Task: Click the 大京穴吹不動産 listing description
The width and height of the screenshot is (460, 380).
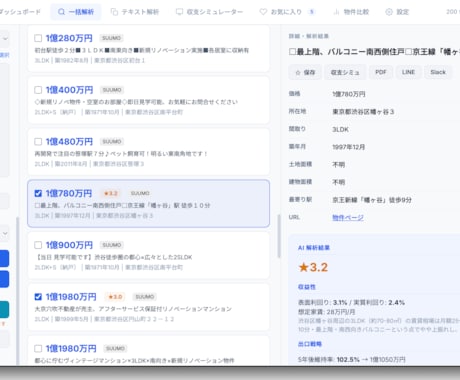Action: click(133, 309)
